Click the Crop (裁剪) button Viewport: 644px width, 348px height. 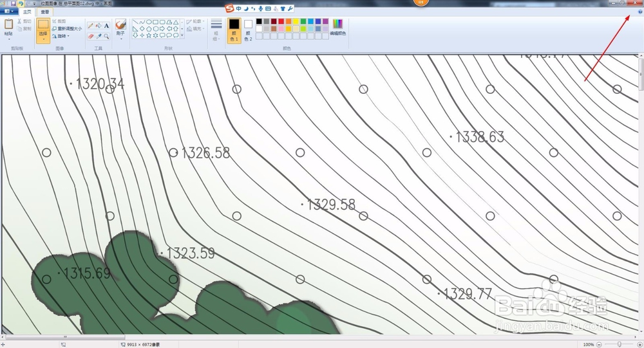[x=59, y=21]
